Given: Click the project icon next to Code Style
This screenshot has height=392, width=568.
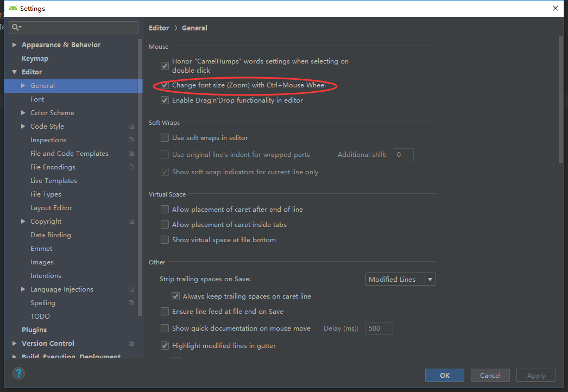Looking at the screenshot, I should [130, 126].
